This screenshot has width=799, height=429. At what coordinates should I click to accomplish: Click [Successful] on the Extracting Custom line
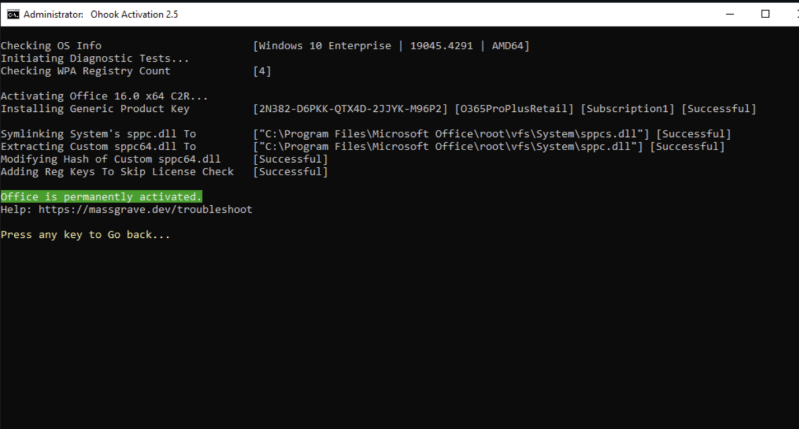click(687, 147)
